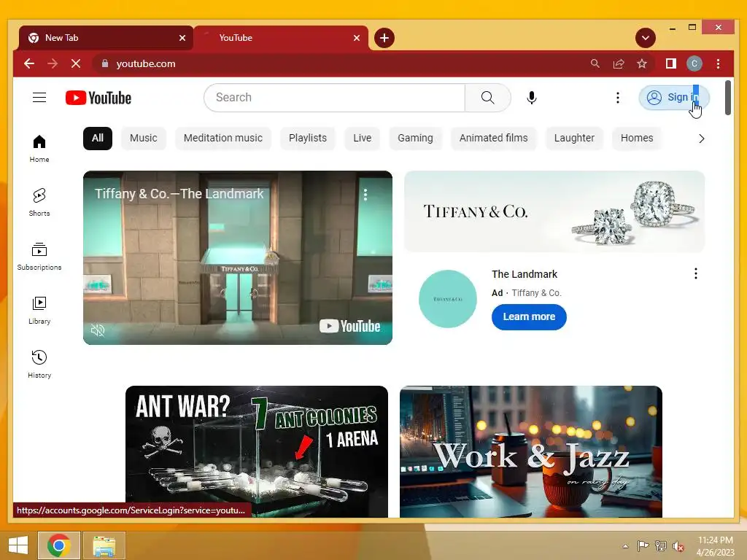Open Shorts in the sidebar
747x560 pixels.
click(x=39, y=203)
